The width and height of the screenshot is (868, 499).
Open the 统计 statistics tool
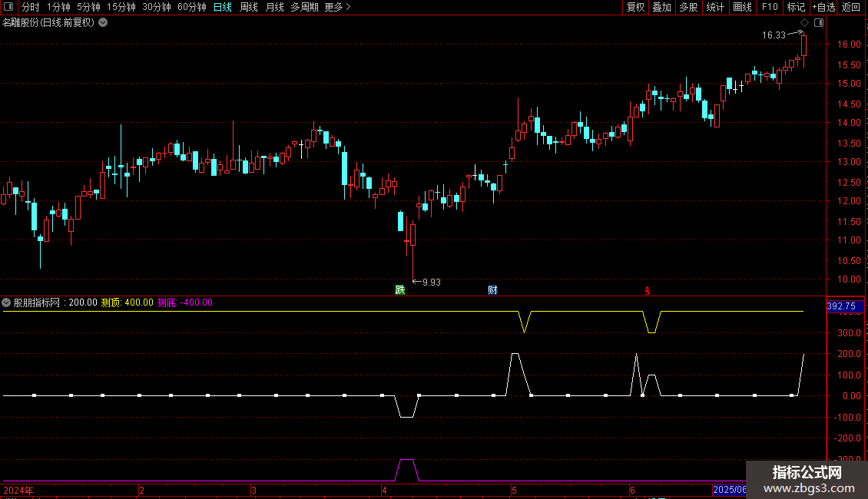pos(714,7)
